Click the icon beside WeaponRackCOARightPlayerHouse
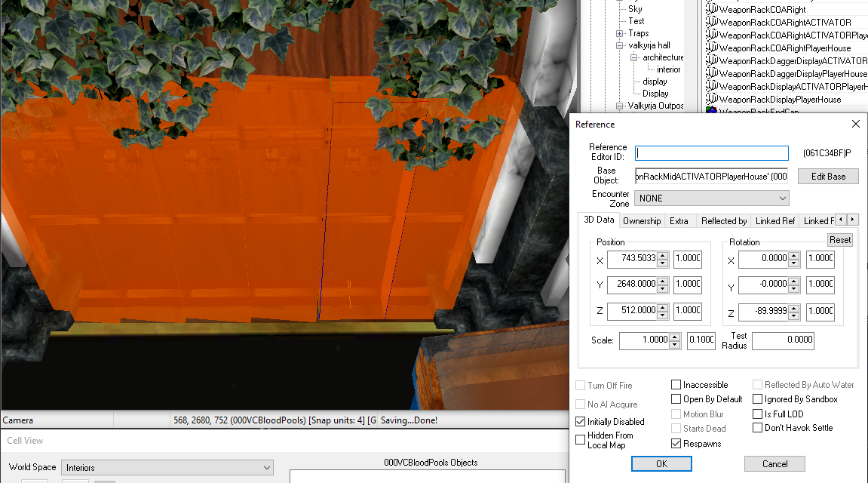Screen dimensions: 868x483 click(712, 48)
